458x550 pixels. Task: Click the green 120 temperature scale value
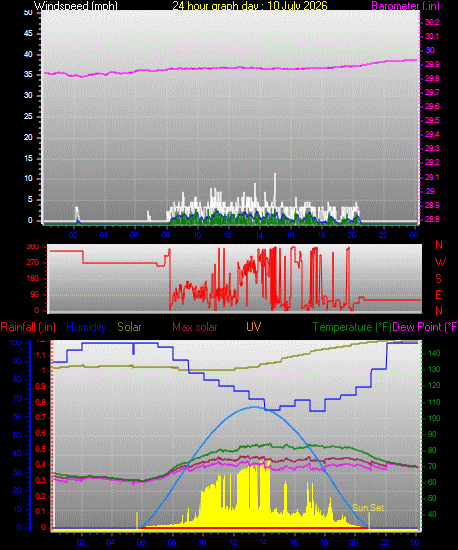pos(434,385)
